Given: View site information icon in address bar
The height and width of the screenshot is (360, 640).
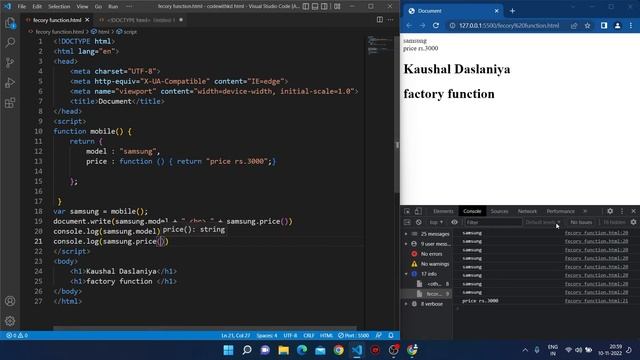Looking at the screenshot, I should click(452, 25).
